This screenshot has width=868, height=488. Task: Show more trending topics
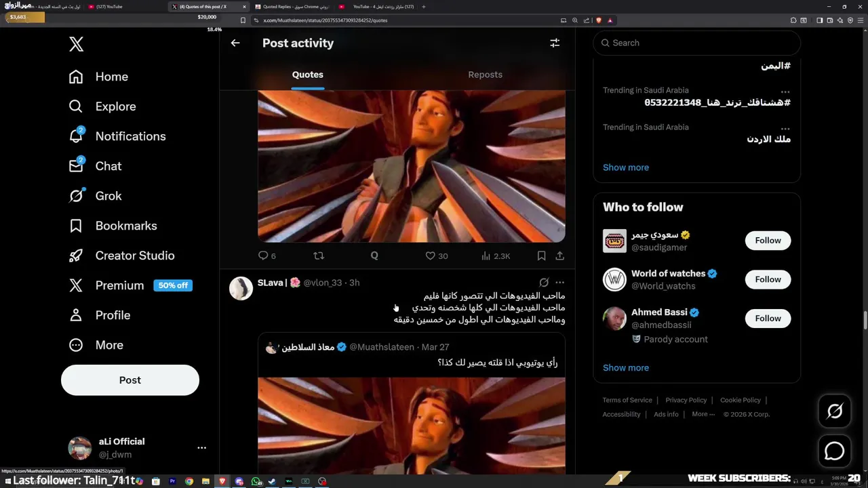[x=626, y=167]
